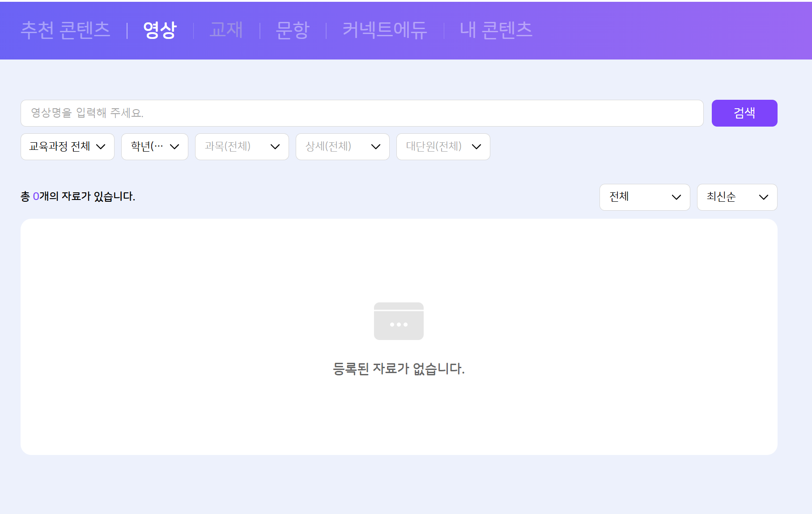The height and width of the screenshot is (514, 812).
Task: Expand the 과목(전체) dropdown
Action: [x=242, y=147]
